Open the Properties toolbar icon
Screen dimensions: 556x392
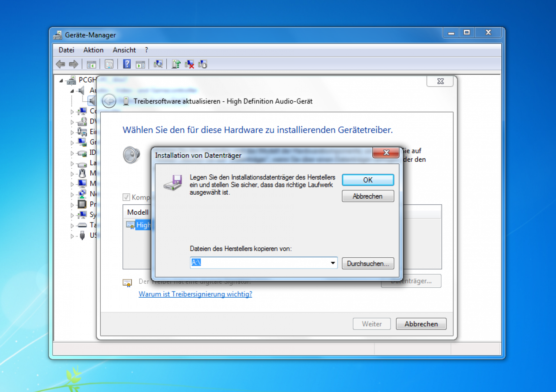[x=109, y=64]
